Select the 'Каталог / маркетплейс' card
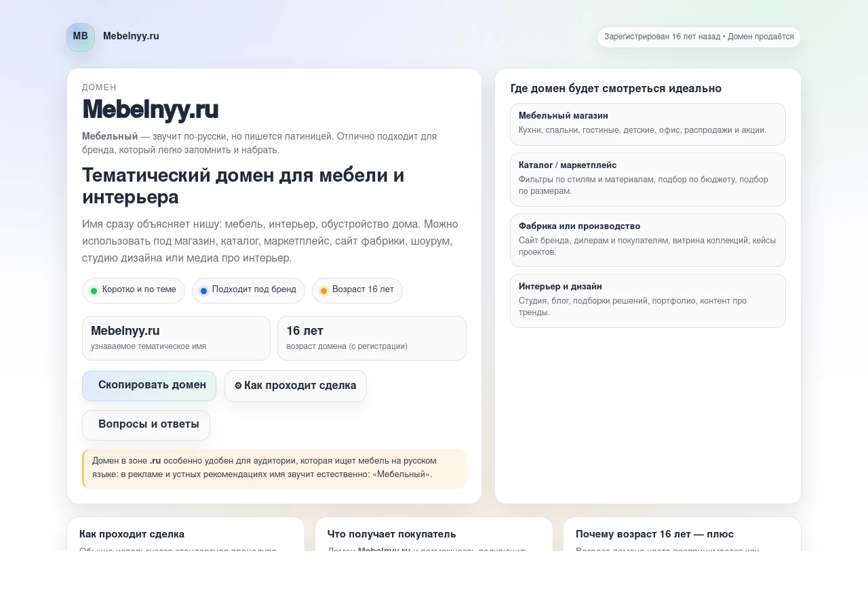 pos(648,180)
